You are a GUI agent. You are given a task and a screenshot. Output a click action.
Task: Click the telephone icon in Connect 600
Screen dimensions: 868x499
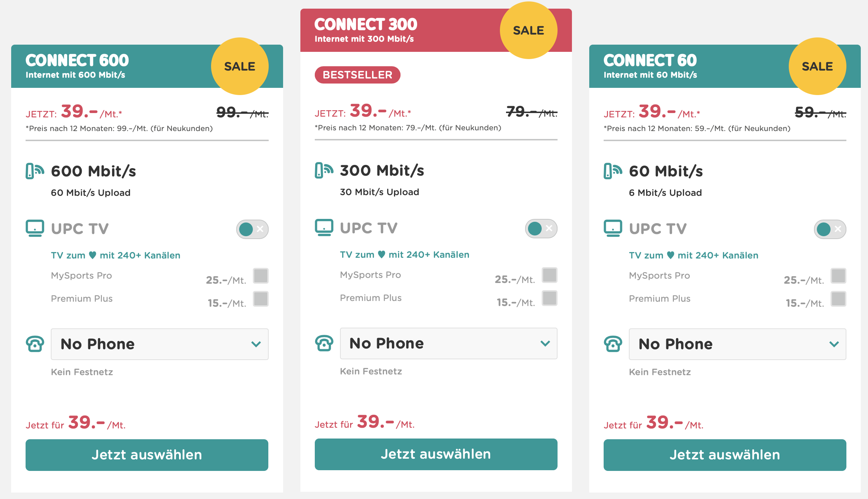35,344
